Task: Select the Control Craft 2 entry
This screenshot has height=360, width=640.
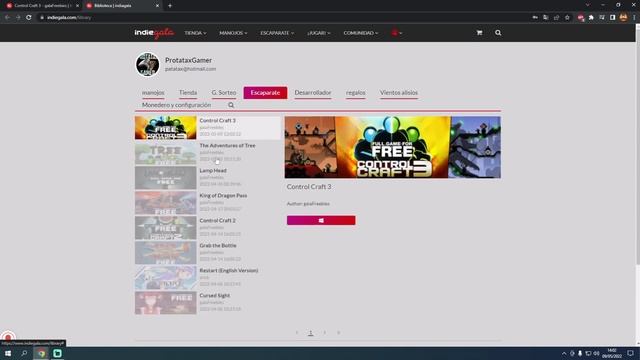Action: [x=208, y=228]
